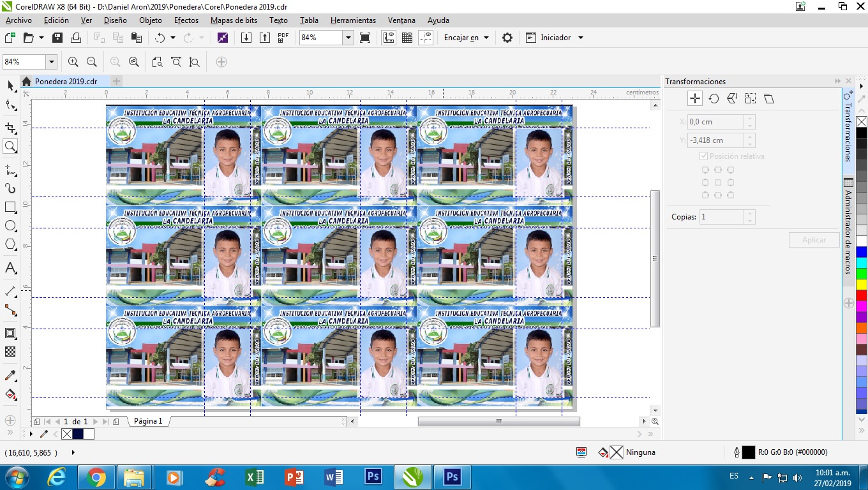The width and height of the screenshot is (868, 490).
Task: Open the zoom levels dropdown in zoom toolbar
Action: [52, 62]
